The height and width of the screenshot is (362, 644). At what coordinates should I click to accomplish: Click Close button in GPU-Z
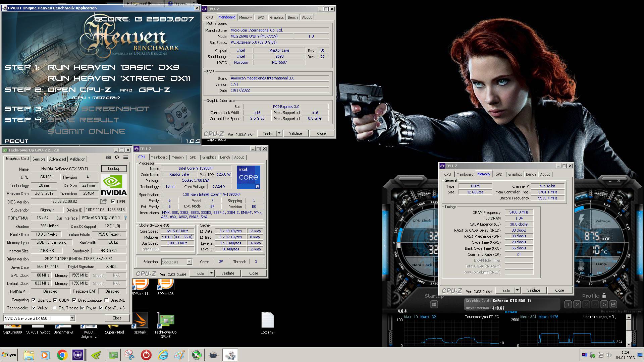(117, 318)
